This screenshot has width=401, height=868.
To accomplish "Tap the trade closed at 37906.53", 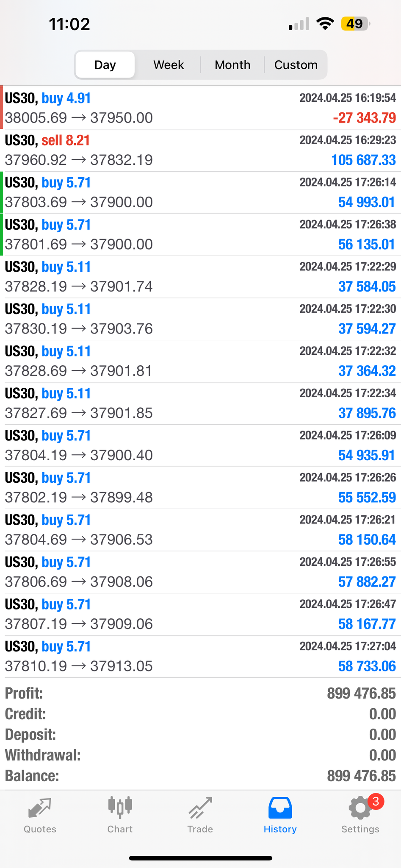I will tap(200, 530).
